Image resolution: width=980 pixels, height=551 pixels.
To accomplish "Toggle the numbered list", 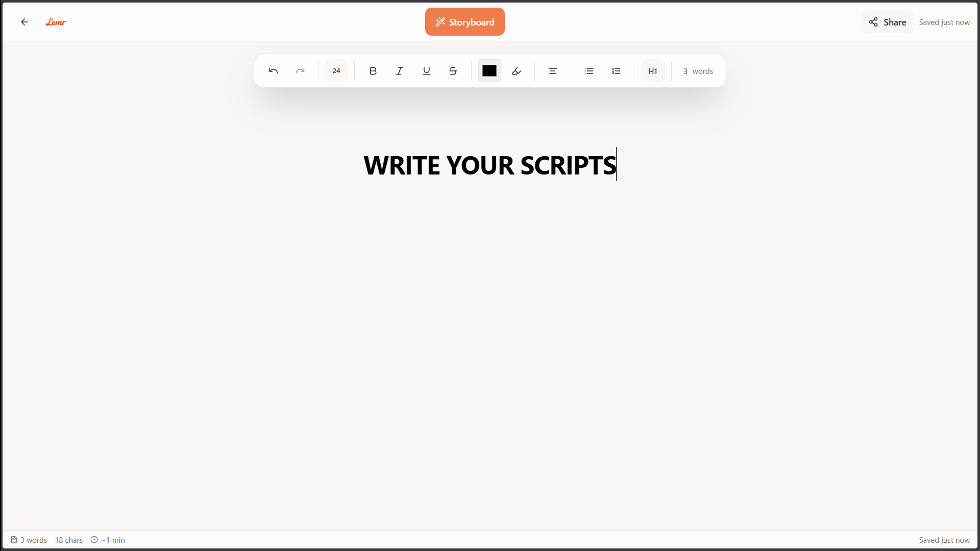I will [x=616, y=71].
